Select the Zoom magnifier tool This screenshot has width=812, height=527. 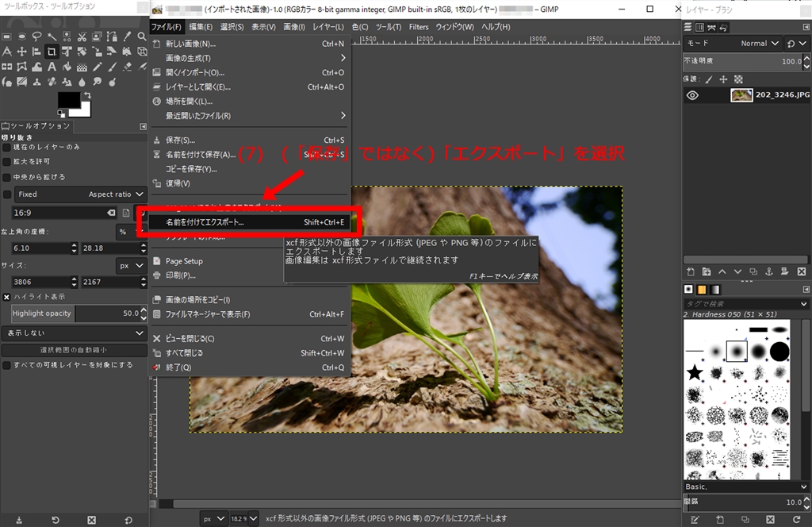pos(142,37)
